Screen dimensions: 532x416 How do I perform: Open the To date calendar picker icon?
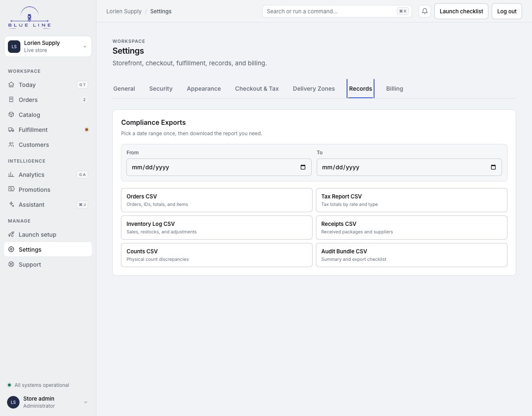493,167
